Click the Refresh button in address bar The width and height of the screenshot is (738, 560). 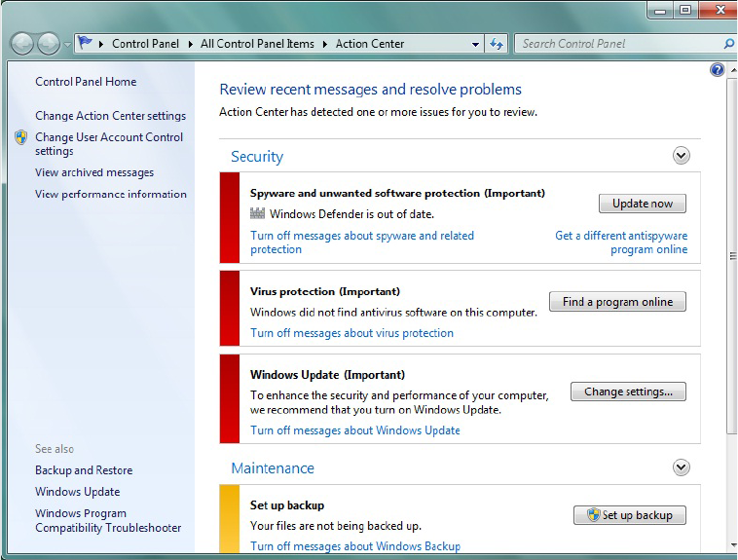[x=497, y=44]
